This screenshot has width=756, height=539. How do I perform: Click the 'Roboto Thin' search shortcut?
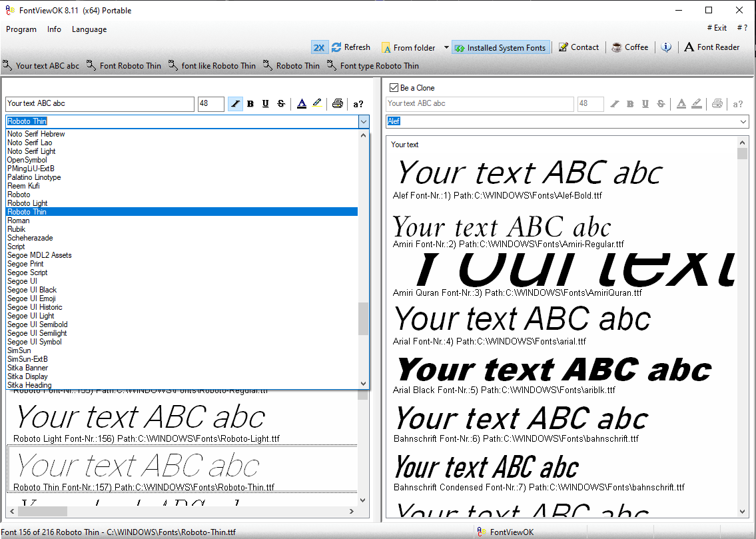[x=291, y=65]
